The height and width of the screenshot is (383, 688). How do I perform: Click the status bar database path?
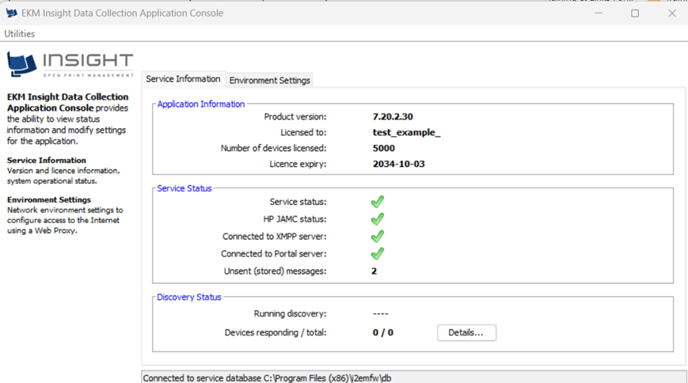(267, 378)
